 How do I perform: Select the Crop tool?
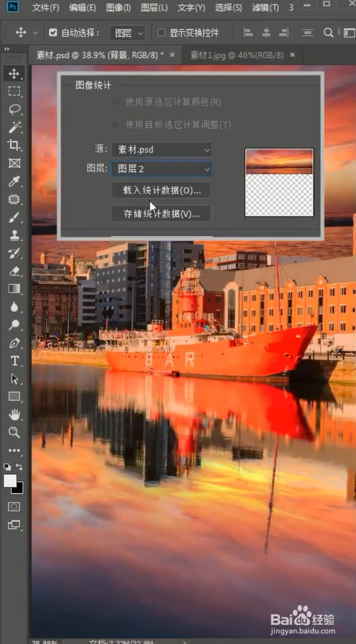[x=15, y=145]
